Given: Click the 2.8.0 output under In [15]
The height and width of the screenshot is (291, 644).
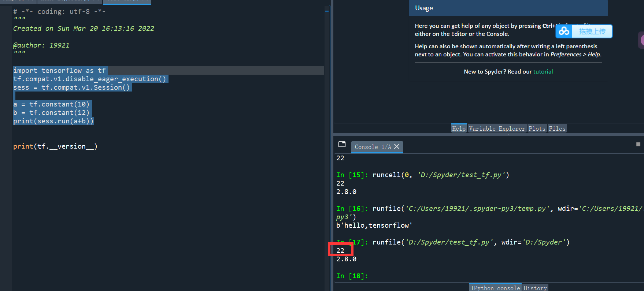Looking at the screenshot, I should (346, 192).
